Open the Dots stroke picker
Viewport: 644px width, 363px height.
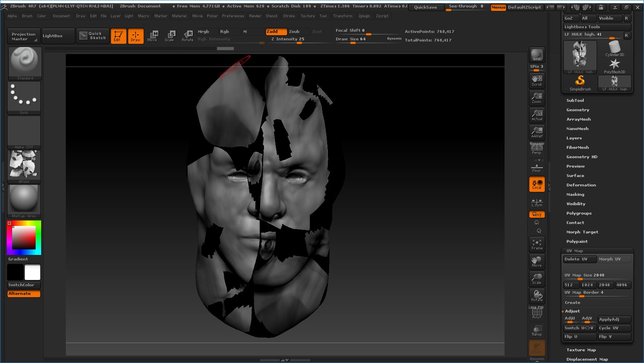point(24,98)
